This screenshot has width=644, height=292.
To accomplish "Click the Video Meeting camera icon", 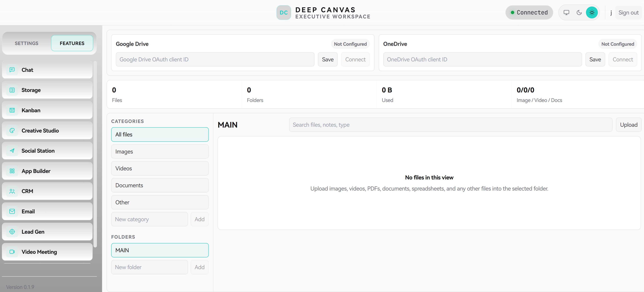I will tap(12, 252).
